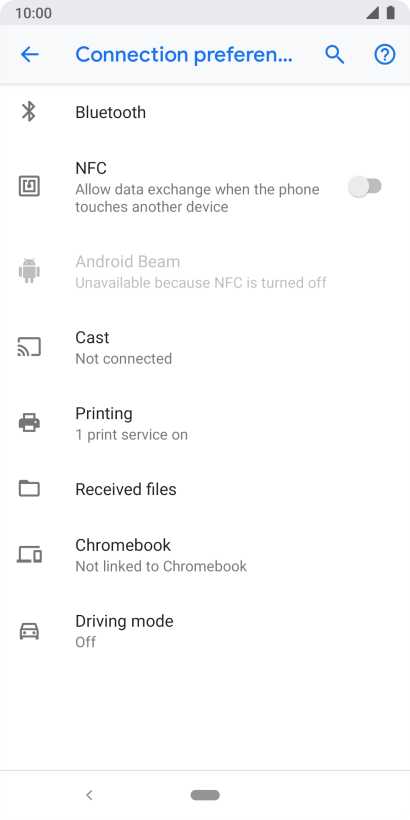The height and width of the screenshot is (820, 410).
Task: Tap the grayed Android Beam robot icon
Action: pyautogui.click(x=29, y=271)
